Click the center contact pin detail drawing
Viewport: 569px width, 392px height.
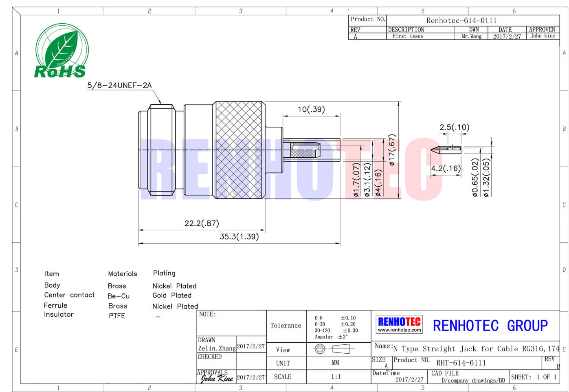click(446, 149)
